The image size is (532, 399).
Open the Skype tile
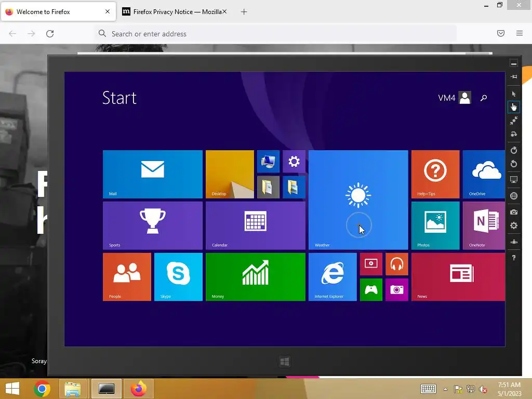point(179,277)
